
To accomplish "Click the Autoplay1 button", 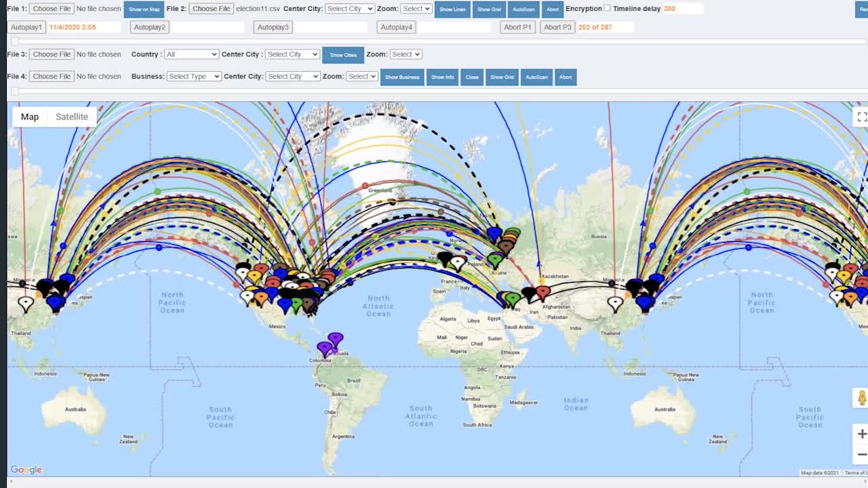I will click(26, 27).
